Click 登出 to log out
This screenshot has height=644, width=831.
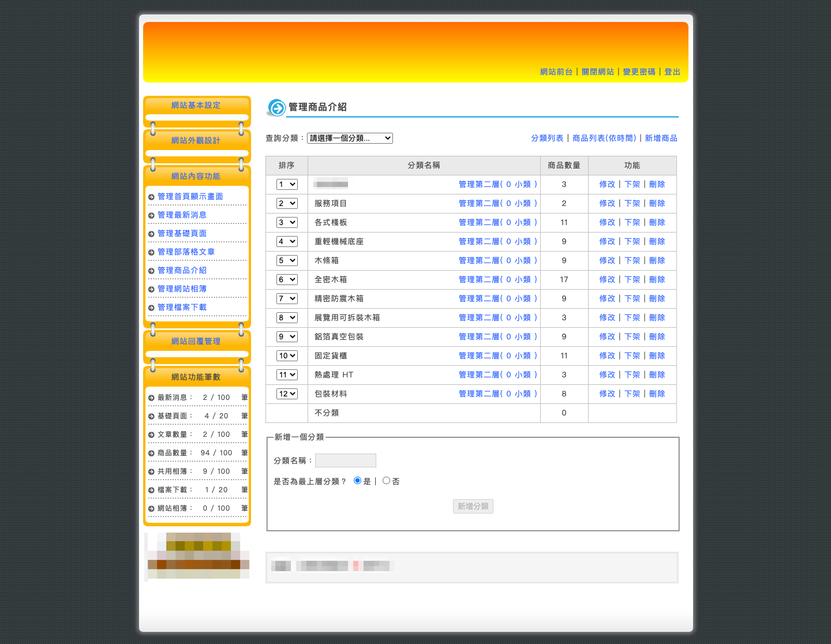click(x=672, y=72)
